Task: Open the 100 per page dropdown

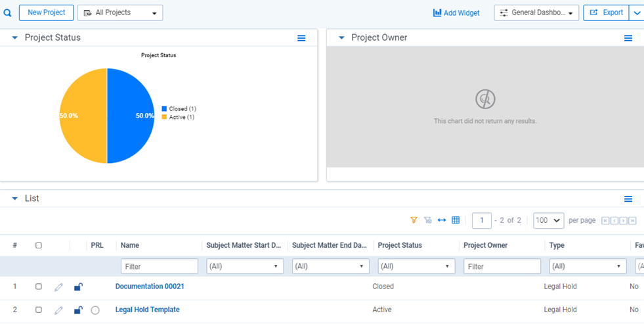Action: click(549, 220)
